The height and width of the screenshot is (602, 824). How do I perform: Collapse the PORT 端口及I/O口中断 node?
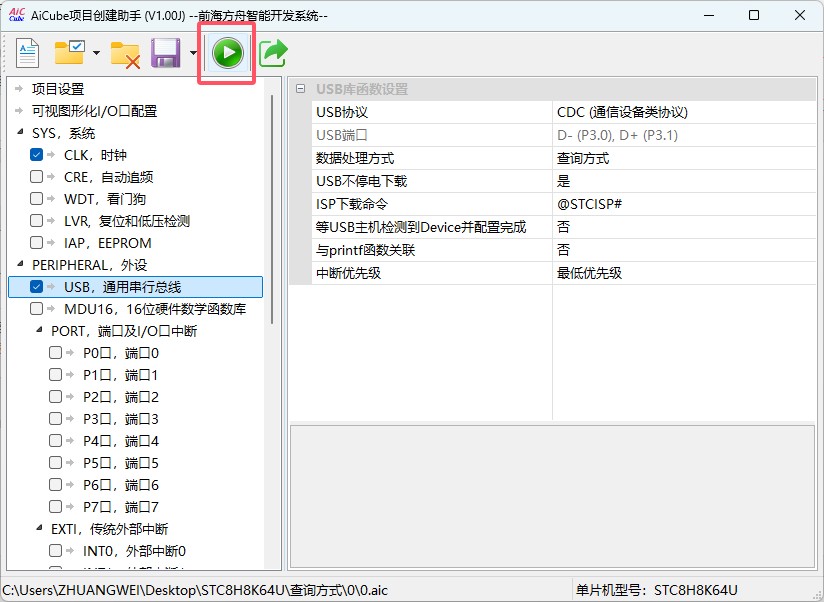tap(39, 330)
